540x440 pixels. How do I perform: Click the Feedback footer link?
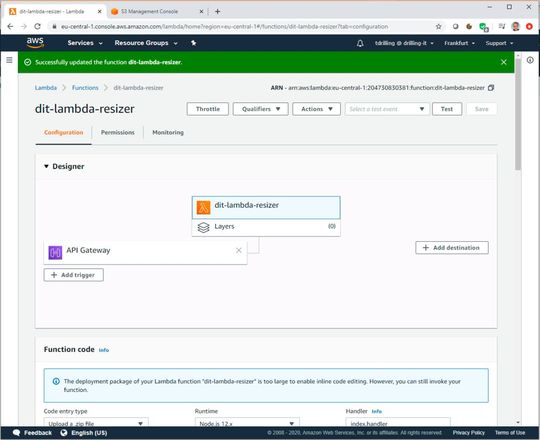tap(38, 433)
